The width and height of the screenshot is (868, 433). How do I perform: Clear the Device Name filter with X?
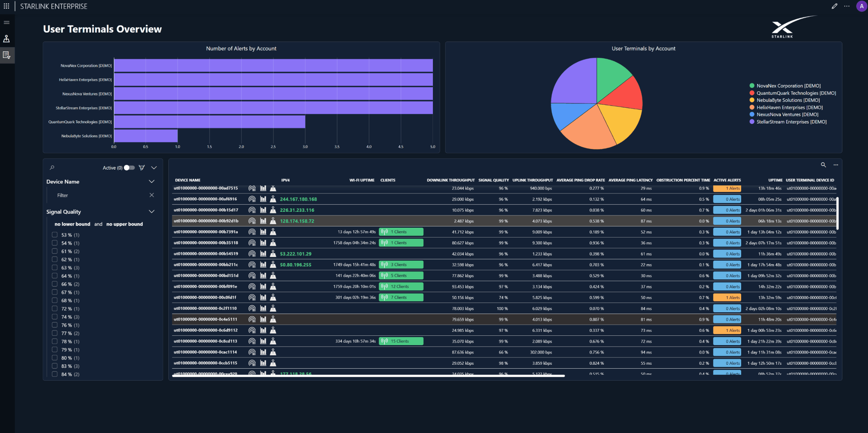[152, 195]
